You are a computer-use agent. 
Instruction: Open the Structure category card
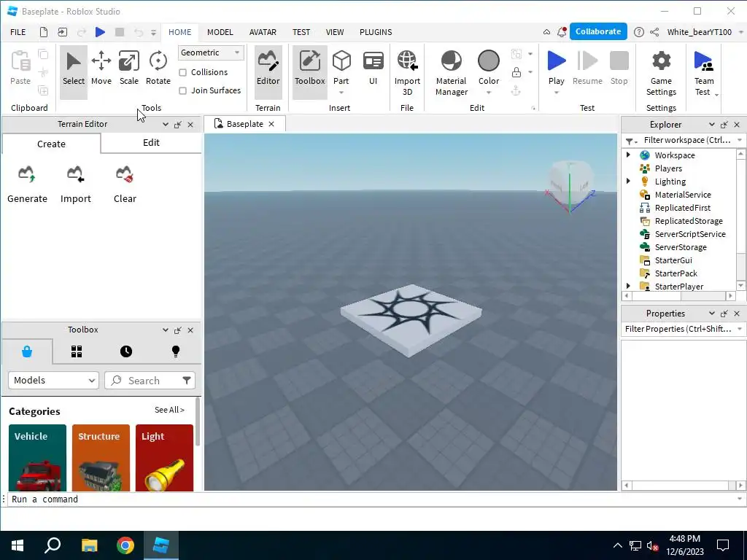[x=101, y=458]
